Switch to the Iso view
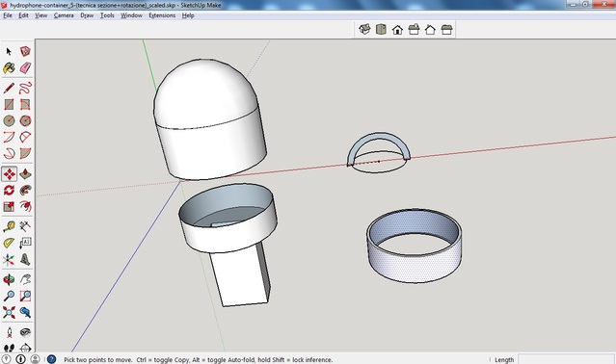Viewport: 616px width, 364px height. 364,30
